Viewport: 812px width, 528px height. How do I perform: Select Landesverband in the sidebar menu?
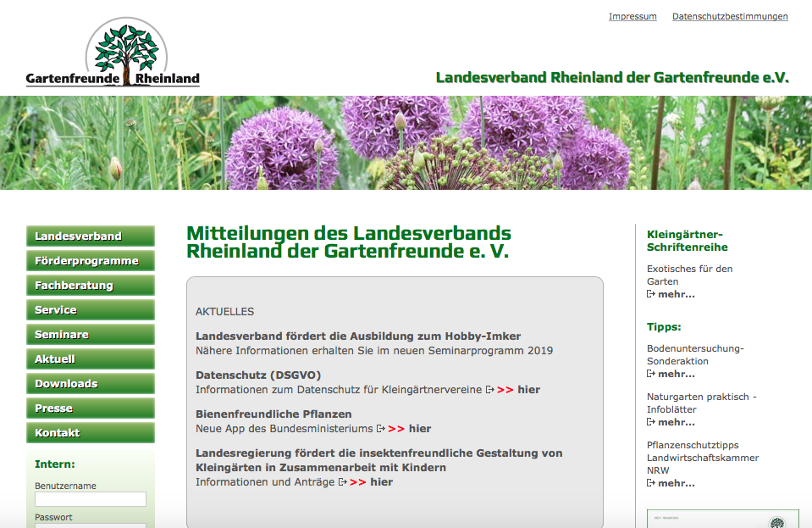tap(91, 236)
